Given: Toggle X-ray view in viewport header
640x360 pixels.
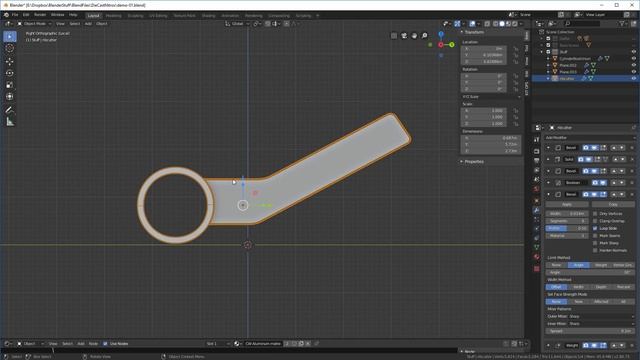Looking at the screenshot, I should point(487,24).
